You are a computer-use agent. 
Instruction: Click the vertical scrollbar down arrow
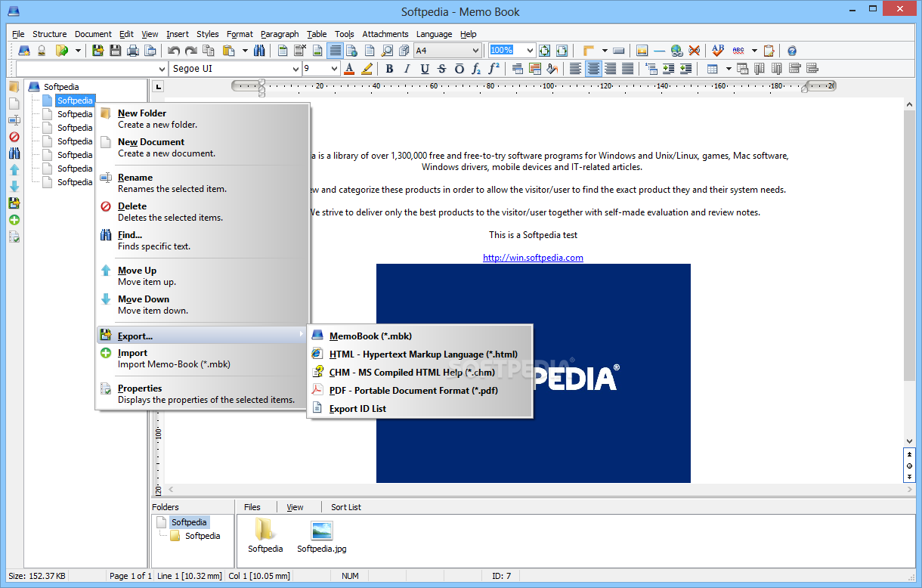tap(910, 441)
